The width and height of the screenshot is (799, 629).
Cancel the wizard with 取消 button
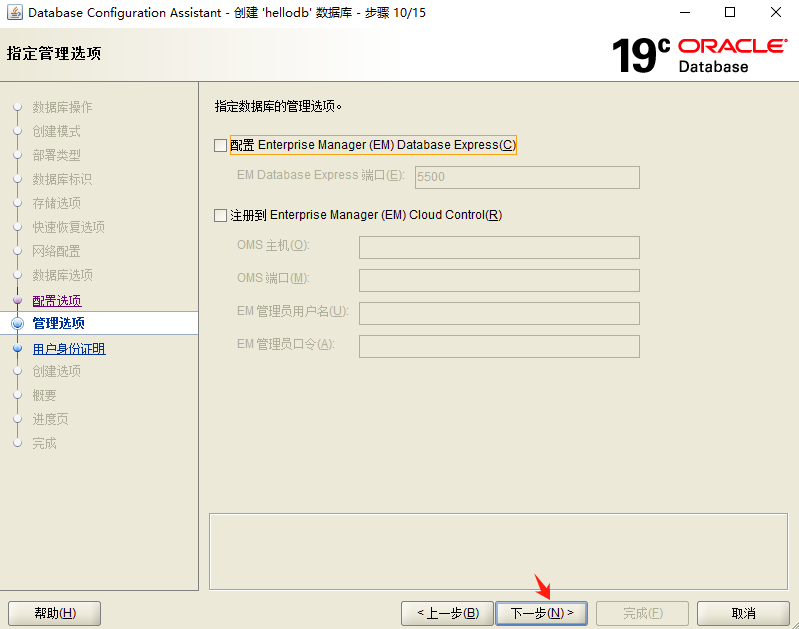743,613
